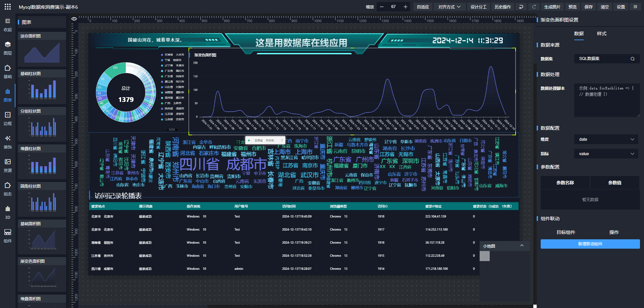
Task: Click the redo arrow icon
Action: 534,7
